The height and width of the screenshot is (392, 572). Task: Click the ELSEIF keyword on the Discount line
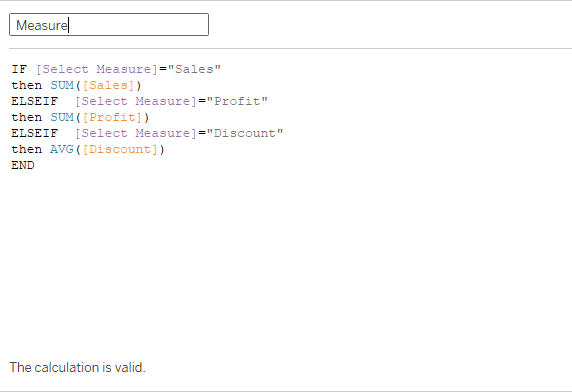click(x=35, y=133)
